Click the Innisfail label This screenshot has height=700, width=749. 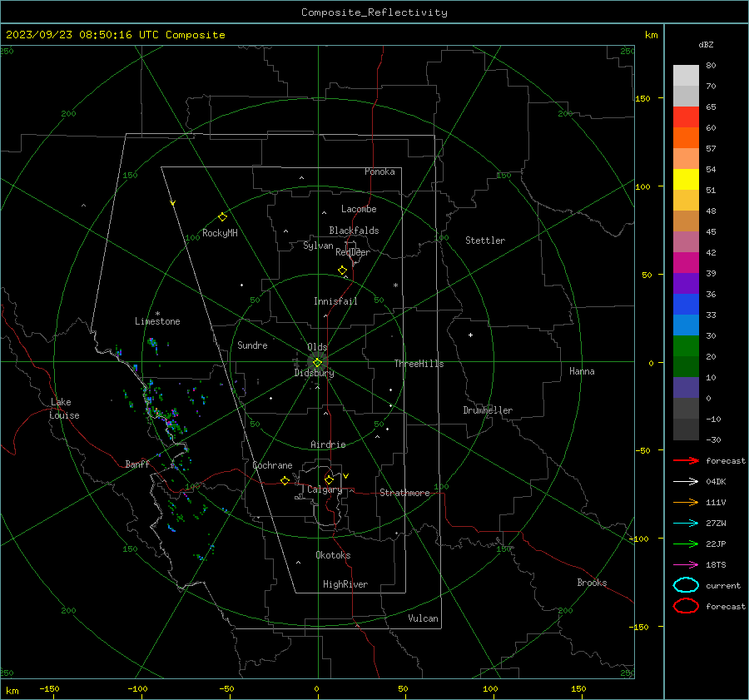[335, 301]
